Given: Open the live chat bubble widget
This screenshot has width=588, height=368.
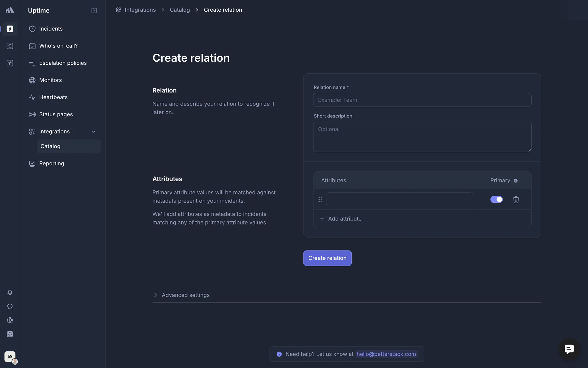Looking at the screenshot, I should 569,349.
